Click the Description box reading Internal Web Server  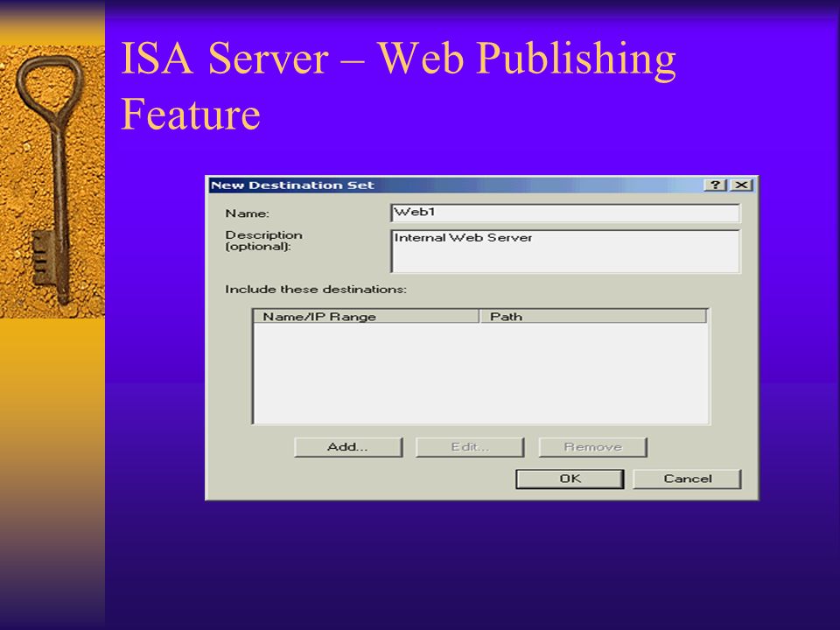tap(565, 251)
